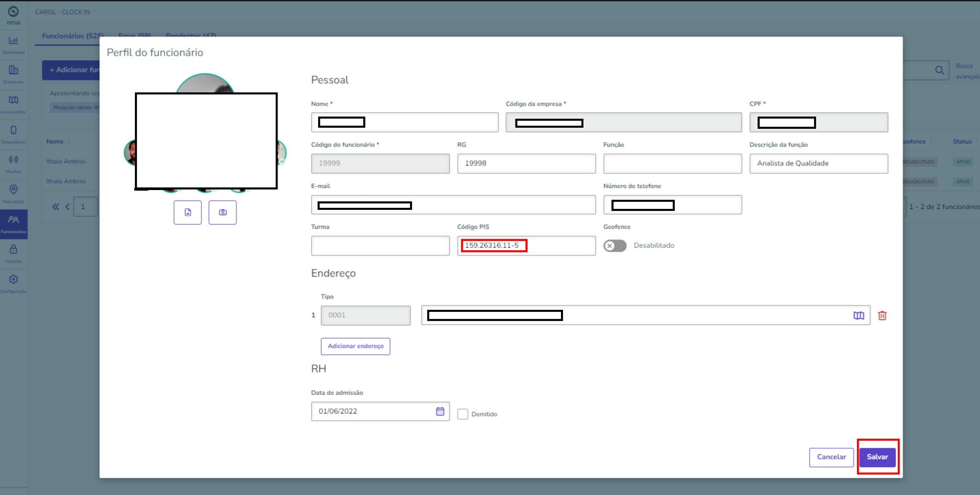Open Configuração gear in the sidebar

click(13, 283)
